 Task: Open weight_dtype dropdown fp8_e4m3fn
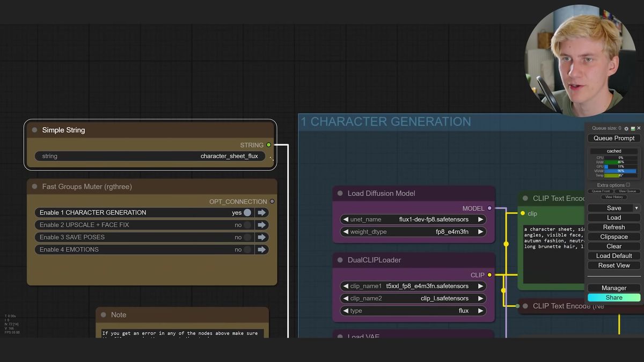point(413,232)
